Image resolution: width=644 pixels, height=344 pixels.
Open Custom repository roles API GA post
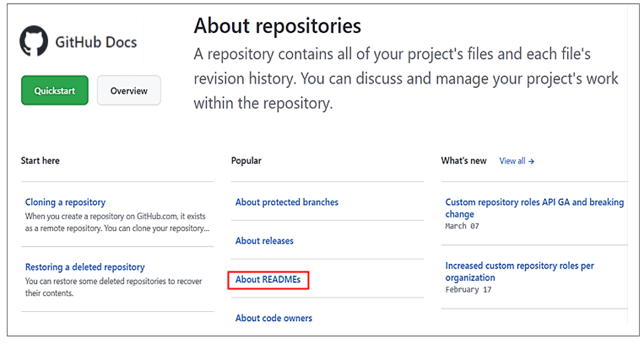(x=534, y=208)
